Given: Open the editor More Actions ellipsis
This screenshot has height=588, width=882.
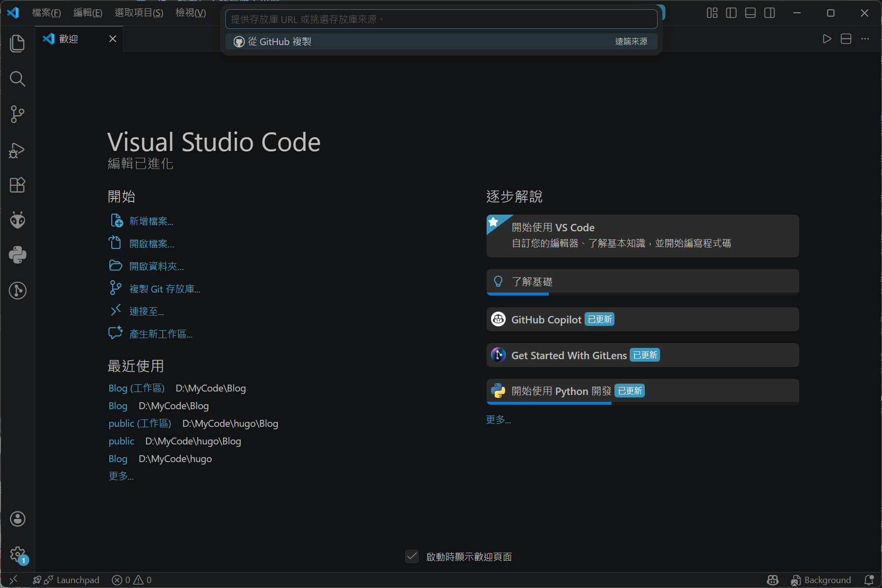Looking at the screenshot, I should coord(865,39).
